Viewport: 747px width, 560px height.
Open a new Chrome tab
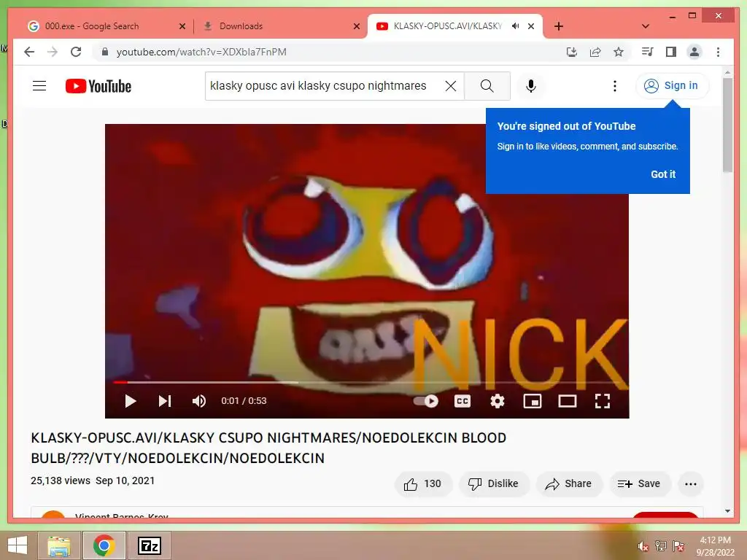click(558, 26)
